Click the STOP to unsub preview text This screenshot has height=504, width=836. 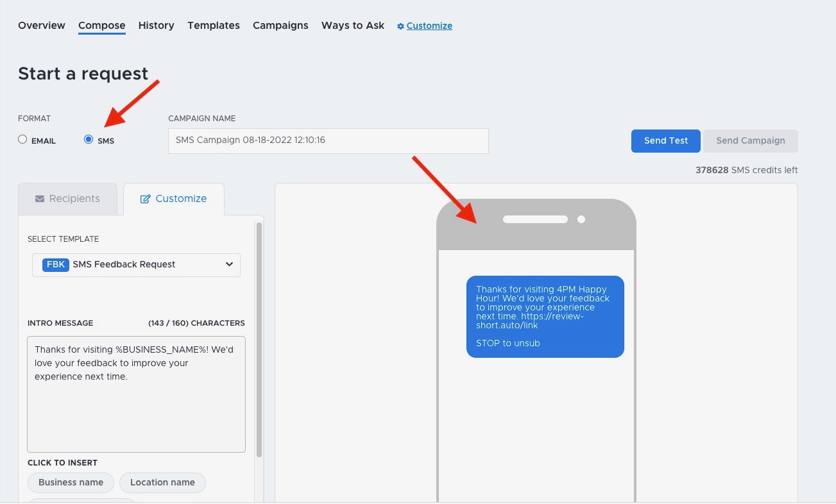click(x=508, y=343)
